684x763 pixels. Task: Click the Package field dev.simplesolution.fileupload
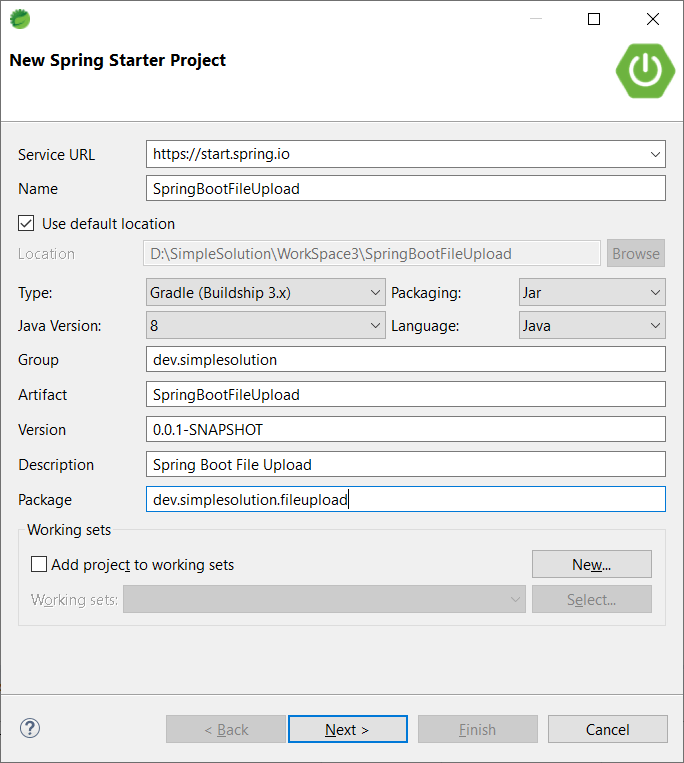[406, 500]
